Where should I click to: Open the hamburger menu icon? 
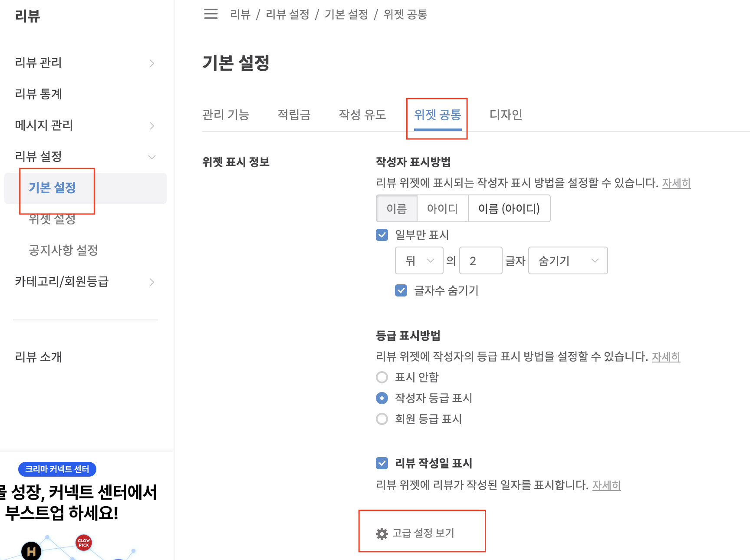pos(211,14)
